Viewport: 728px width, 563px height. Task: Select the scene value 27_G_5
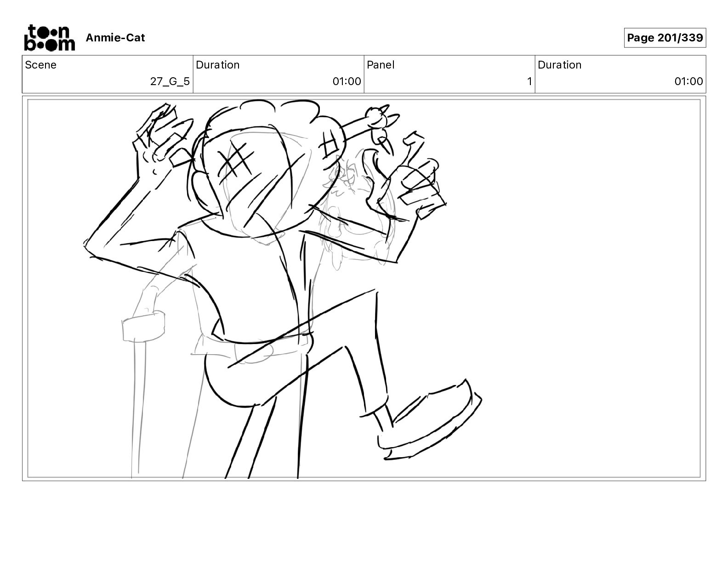pos(170,81)
